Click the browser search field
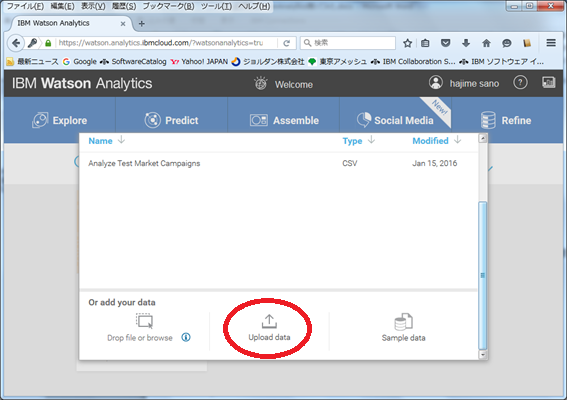567x400 pixels. tap(348, 43)
